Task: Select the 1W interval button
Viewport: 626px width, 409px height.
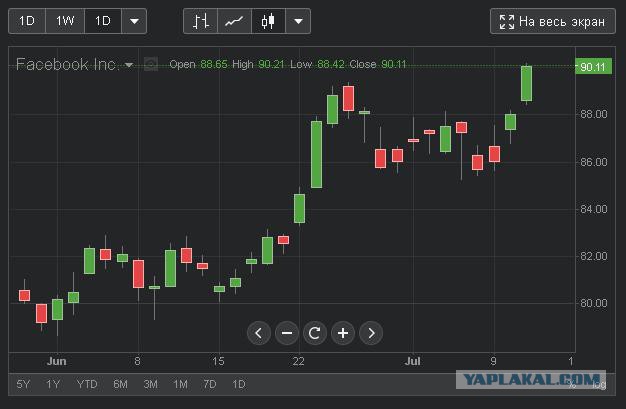Action: [65, 21]
